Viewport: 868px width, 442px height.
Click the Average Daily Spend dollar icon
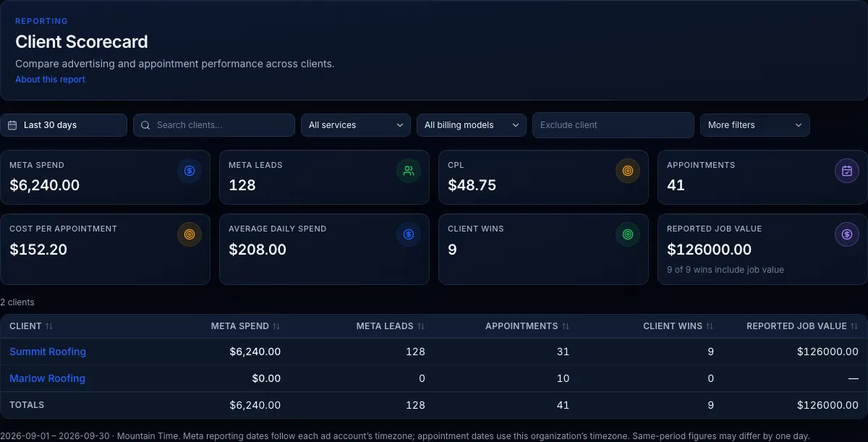click(x=409, y=234)
